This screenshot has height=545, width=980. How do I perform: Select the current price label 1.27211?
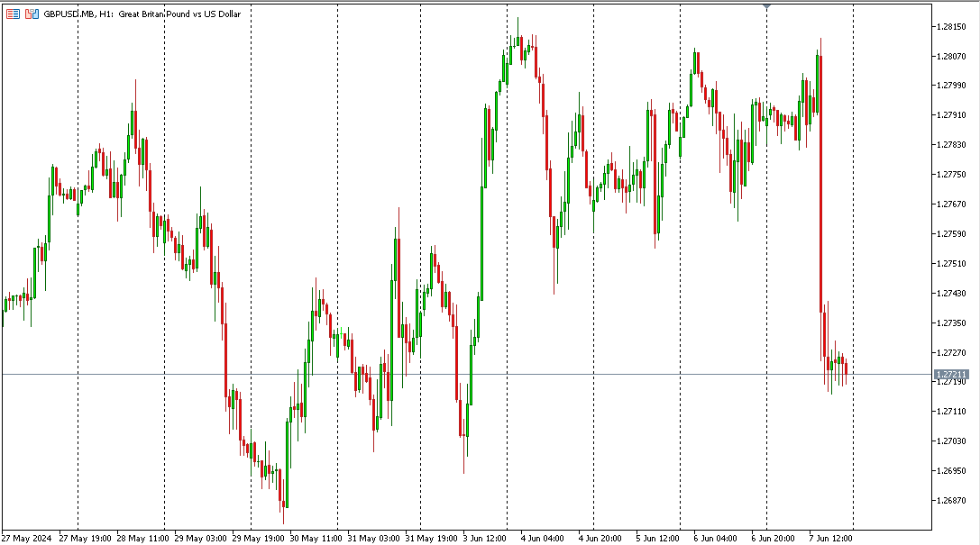[951, 375]
